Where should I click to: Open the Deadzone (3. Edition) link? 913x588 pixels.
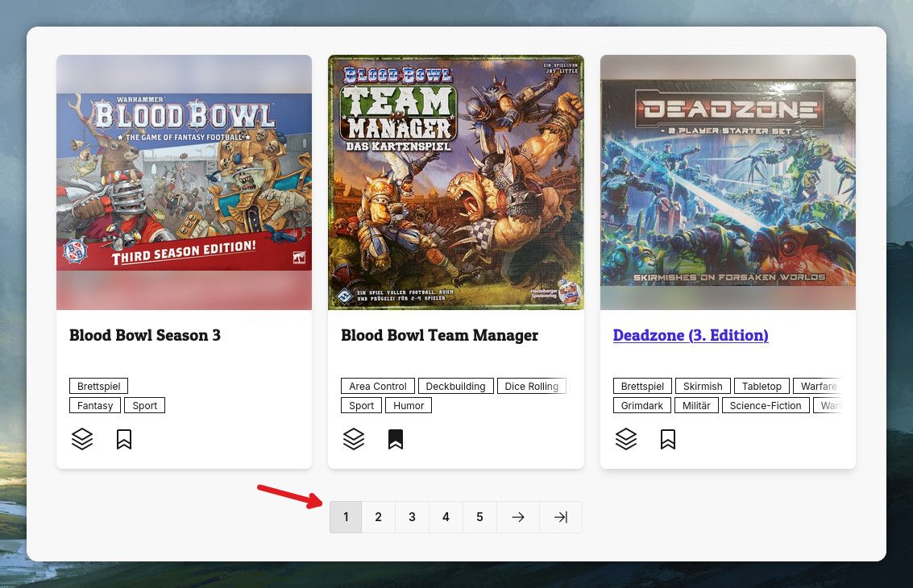(691, 335)
